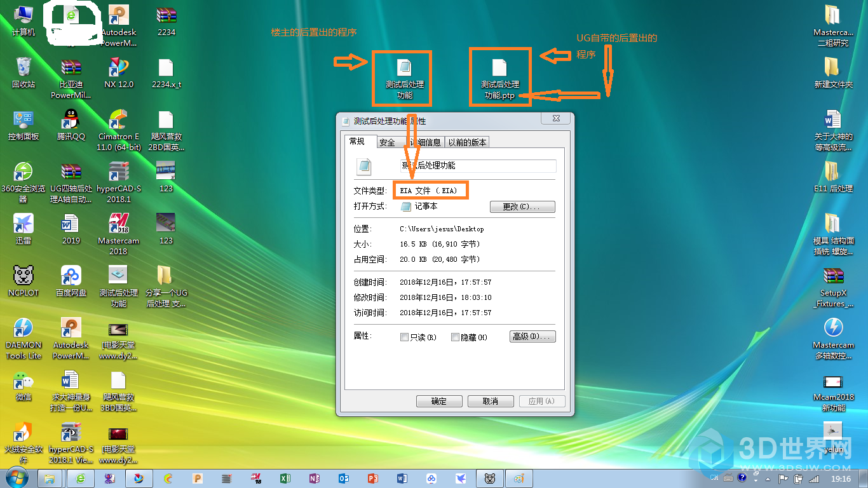
Task: Dismiss the dialog with 取消
Action: pos(491,402)
